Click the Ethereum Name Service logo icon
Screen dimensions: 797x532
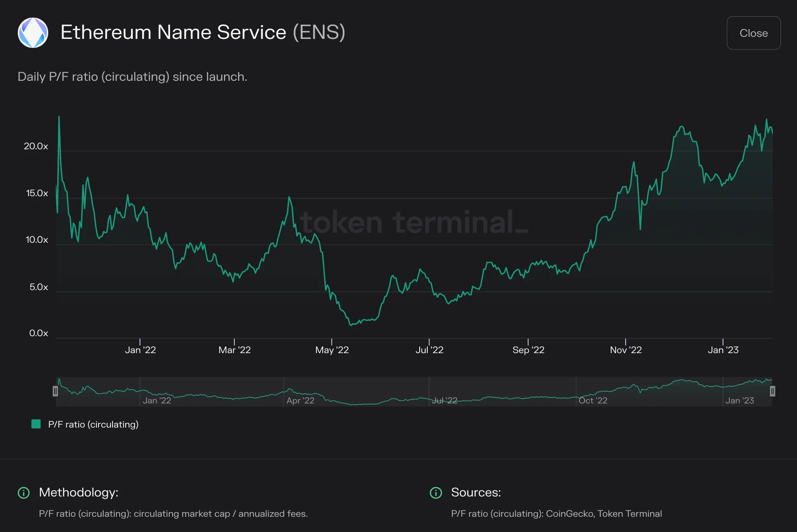(33, 33)
